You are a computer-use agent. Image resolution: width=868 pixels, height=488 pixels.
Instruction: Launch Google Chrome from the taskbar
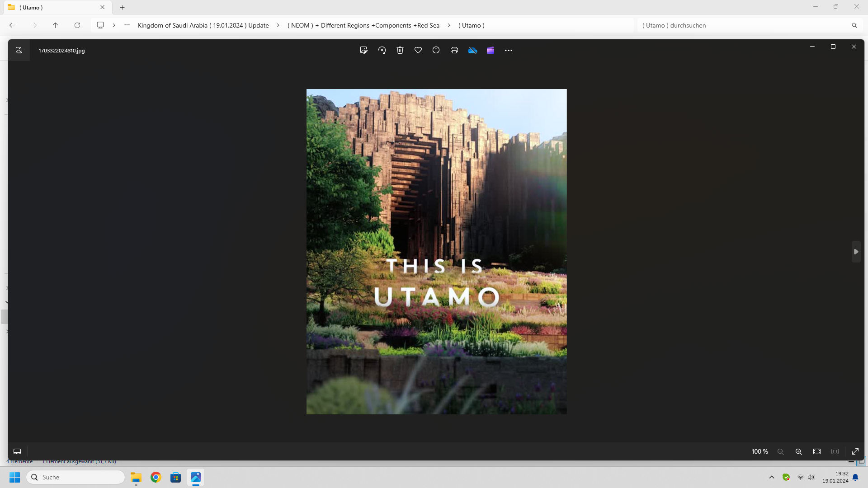(x=156, y=477)
